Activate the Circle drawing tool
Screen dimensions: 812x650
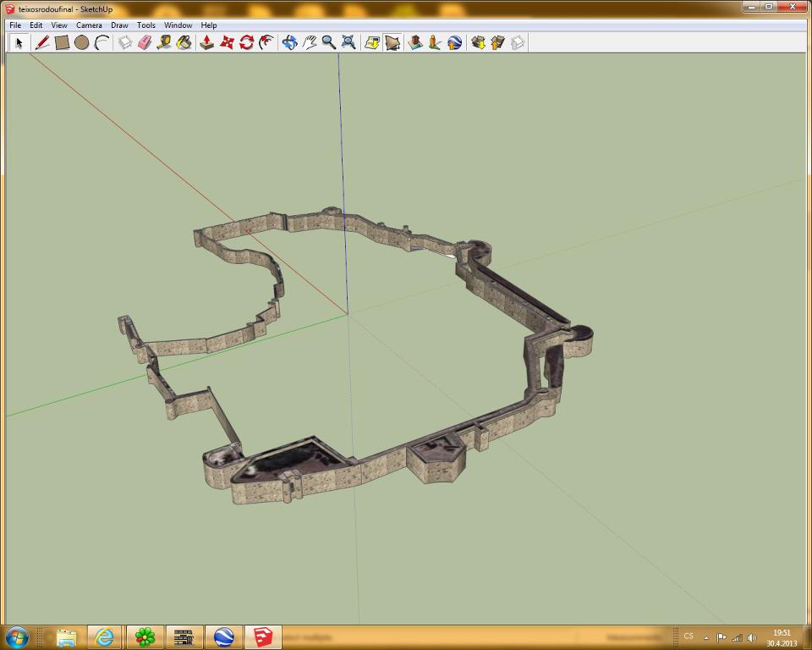tap(82, 42)
